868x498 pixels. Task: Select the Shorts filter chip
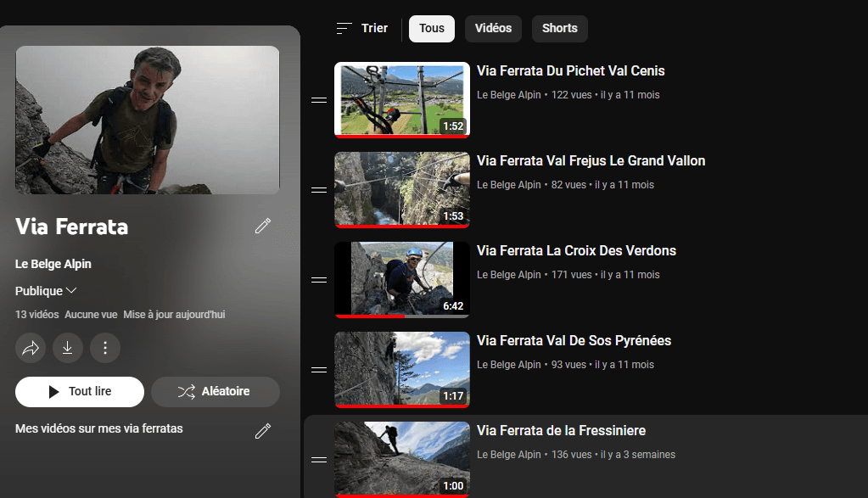coord(560,29)
